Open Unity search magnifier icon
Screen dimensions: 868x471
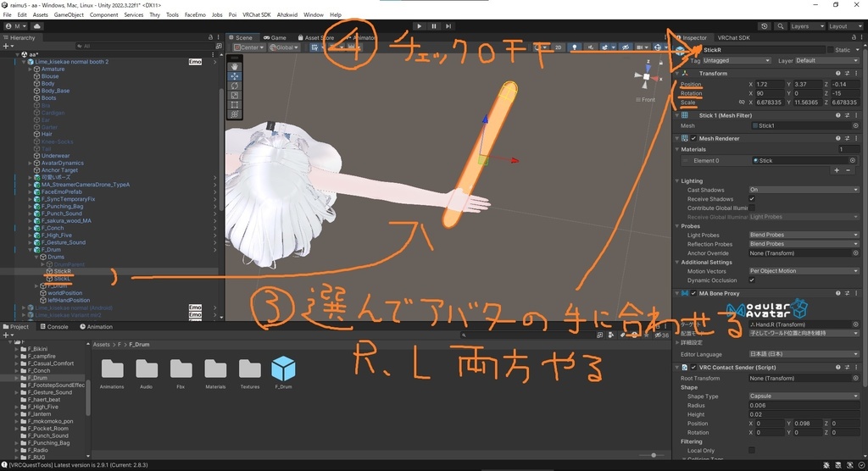click(x=780, y=26)
